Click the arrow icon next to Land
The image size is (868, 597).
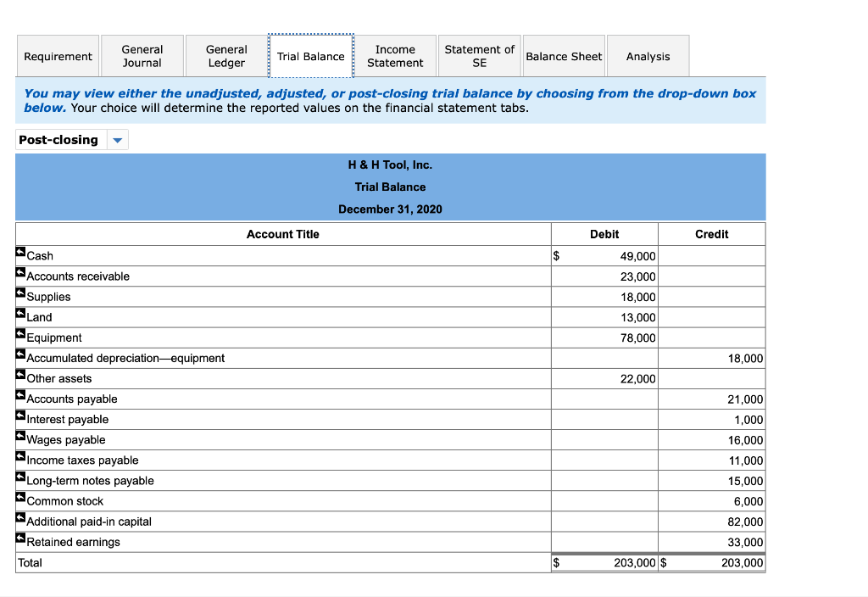[19, 313]
